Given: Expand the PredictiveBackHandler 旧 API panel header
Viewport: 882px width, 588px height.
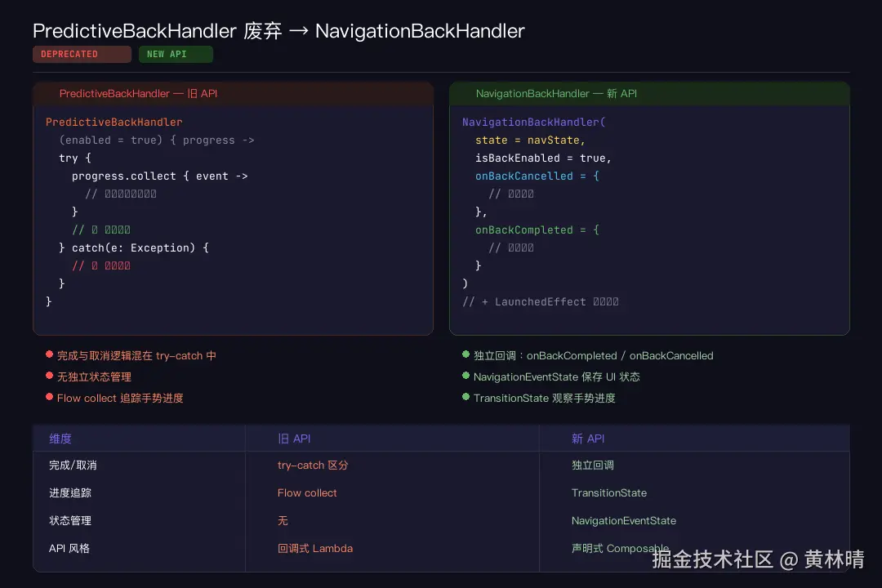Looking at the screenshot, I should [x=137, y=93].
